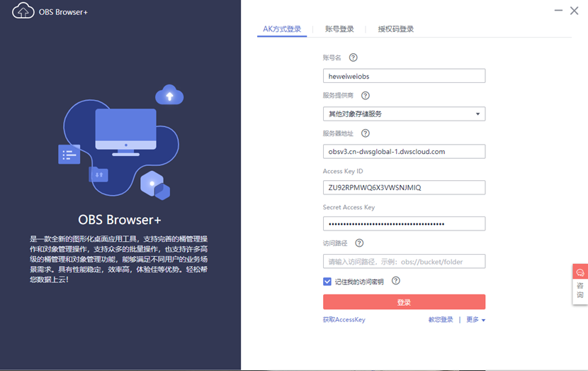Viewport: 588px width, 371px height.
Task: Open help icon next to 服务提供商
Action: point(366,95)
